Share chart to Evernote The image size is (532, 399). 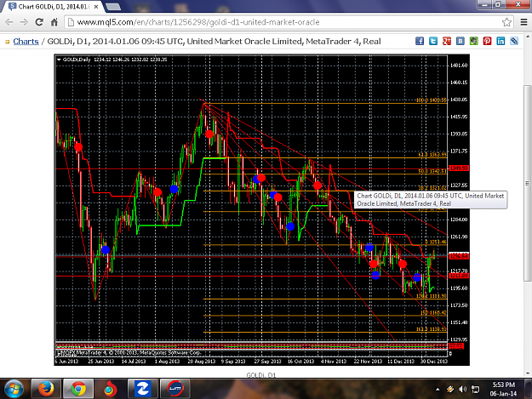(473, 41)
